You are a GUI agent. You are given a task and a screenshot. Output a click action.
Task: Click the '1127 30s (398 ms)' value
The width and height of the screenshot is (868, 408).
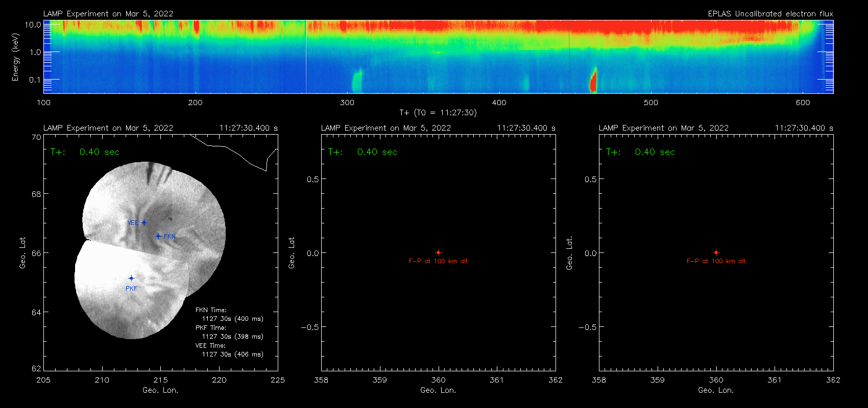pyautogui.click(x=233, y=337)
